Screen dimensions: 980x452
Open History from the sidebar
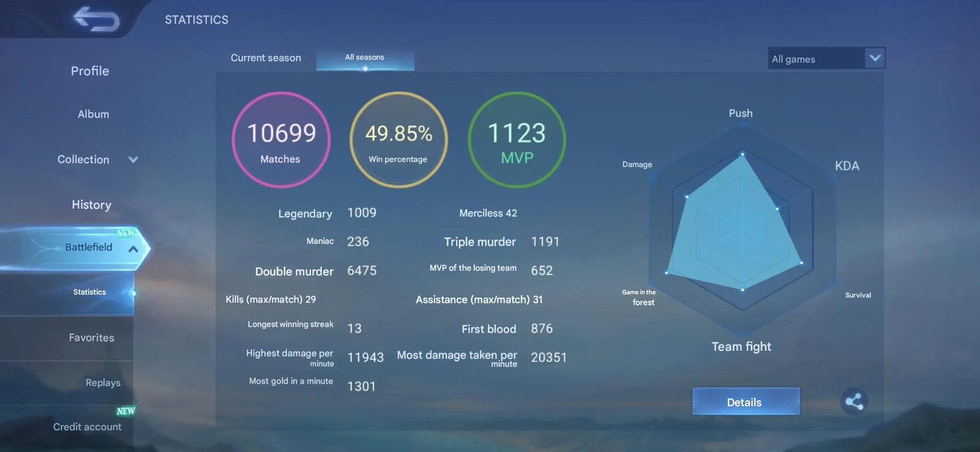tap(91, 205)
